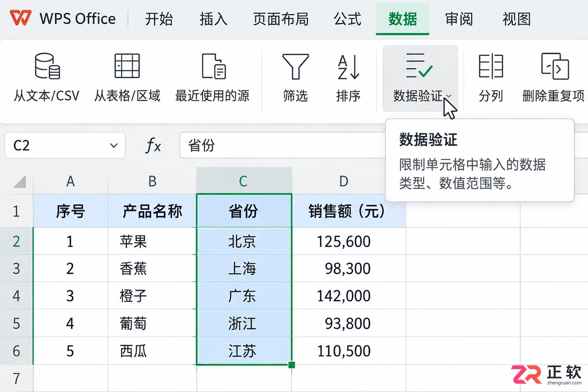Click the fill handle of the selection
The height and width of the screenshot is (392, 588).
292,365
